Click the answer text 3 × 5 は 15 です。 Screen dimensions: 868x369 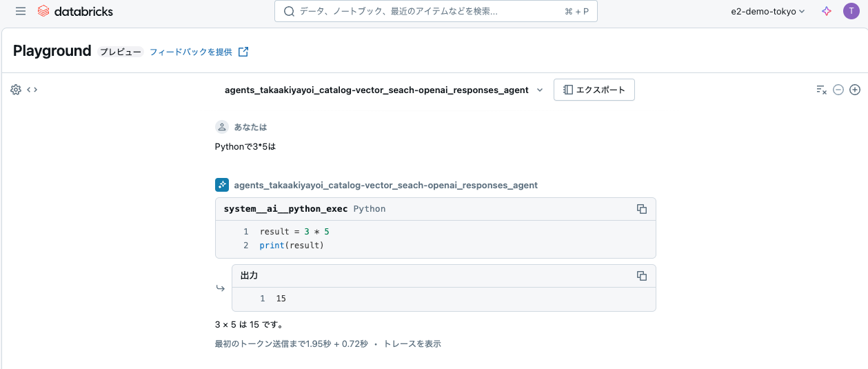[250, 324]
